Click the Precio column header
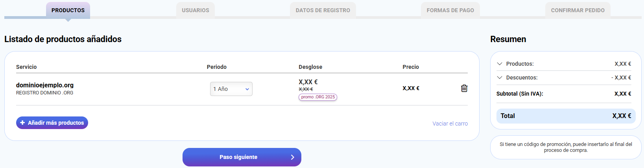The width and height of the screenshot is (644, 168). tap(411, 67)
